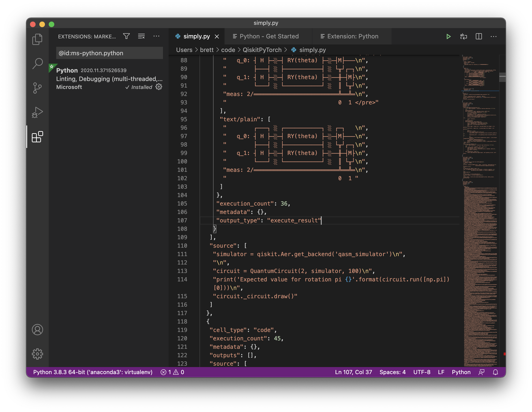This screenshot has width=532, height=412.
Task: Expand the QiskitPyTorch breadcrumb
Action: pyautogui.click(x=262, y=50)
